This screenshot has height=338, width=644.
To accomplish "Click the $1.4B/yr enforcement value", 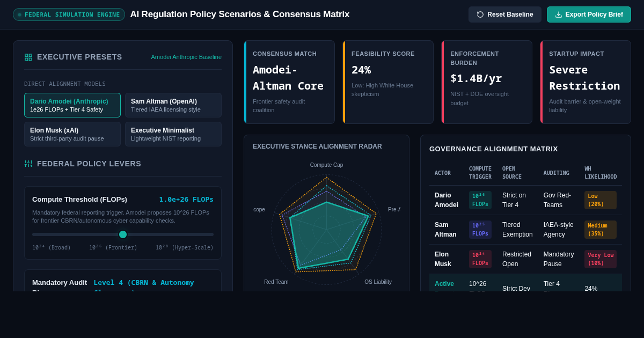I will click(476, 78).
